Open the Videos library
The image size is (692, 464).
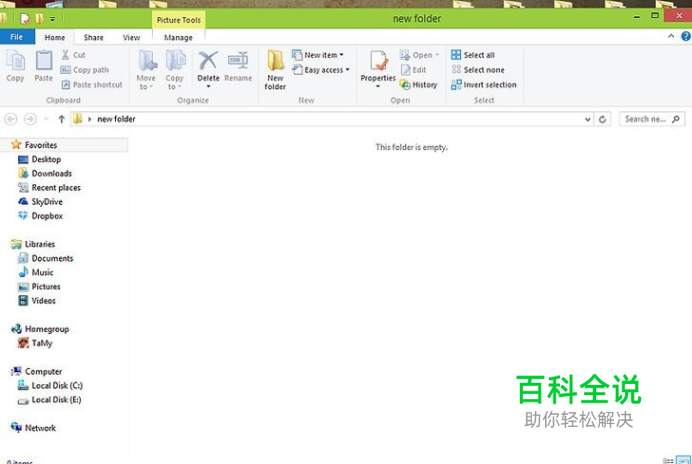point(43,301)
